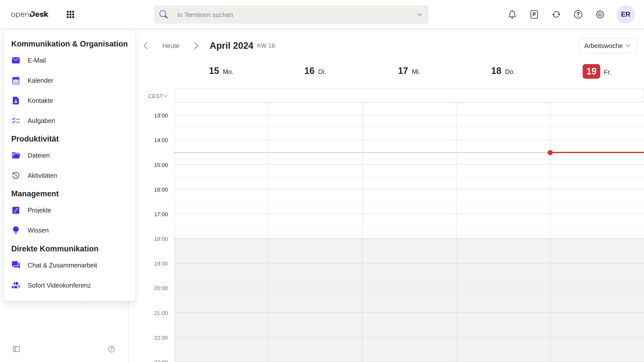Select the E-Mail icon in the sidebar

click(16, 60)
